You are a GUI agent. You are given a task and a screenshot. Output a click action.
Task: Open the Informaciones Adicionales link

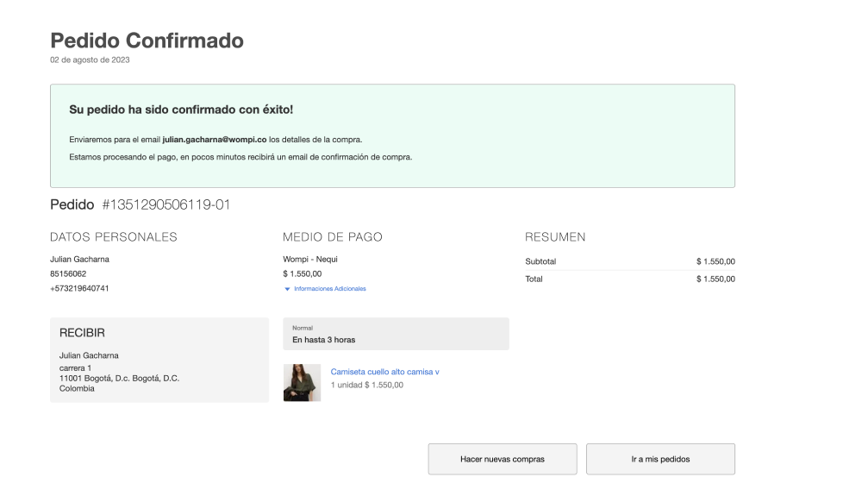[329, 289]
